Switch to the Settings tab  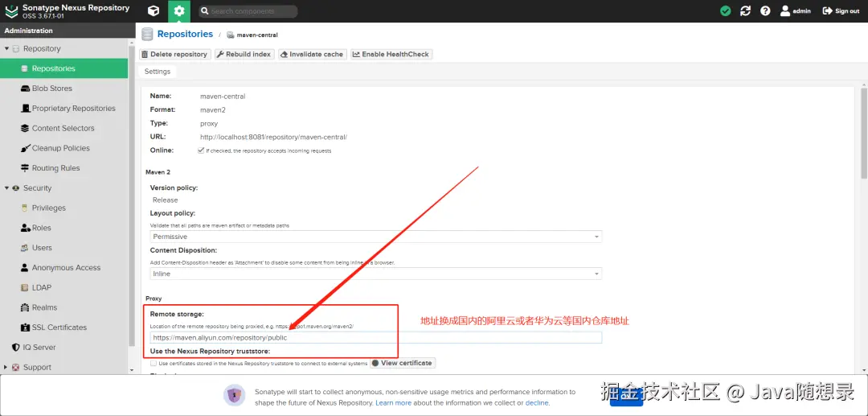pyautogui.click(x=158, y=72)
